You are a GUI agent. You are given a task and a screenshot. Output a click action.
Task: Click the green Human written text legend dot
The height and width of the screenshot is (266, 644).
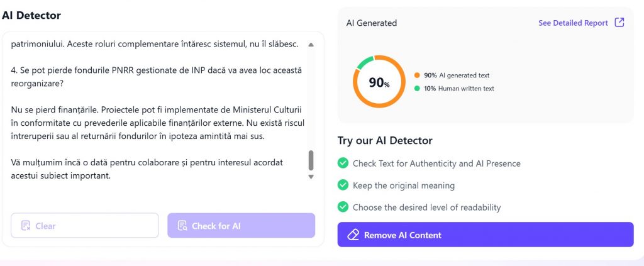coord(417,89)
